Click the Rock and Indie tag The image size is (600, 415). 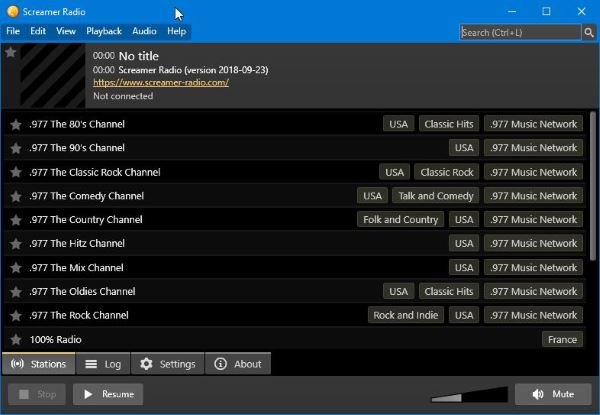click(406, 316)
